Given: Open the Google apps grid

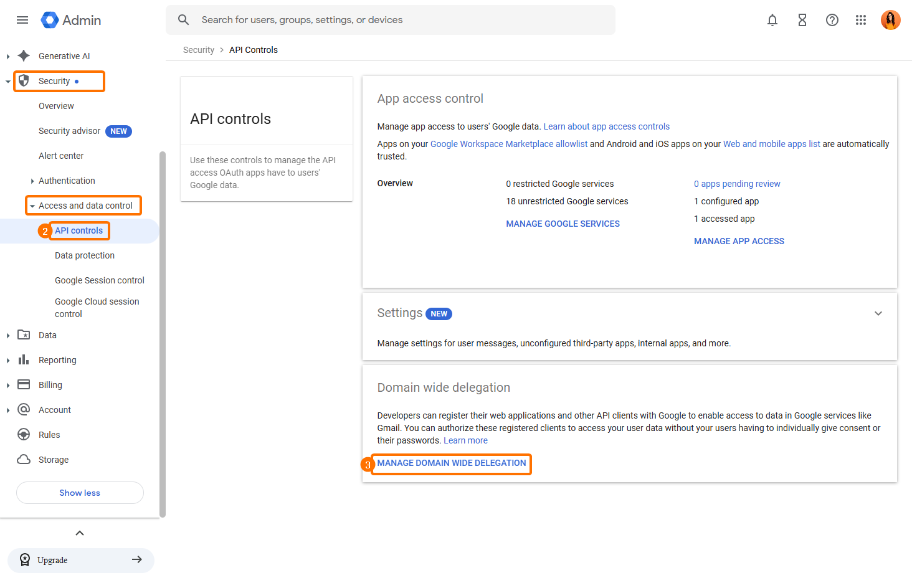Looking at the screenshot, I should (861, 20).
